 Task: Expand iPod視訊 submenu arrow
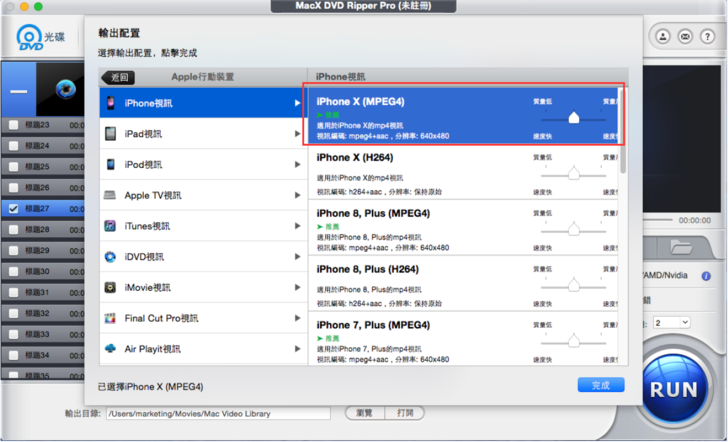(297, 164)
